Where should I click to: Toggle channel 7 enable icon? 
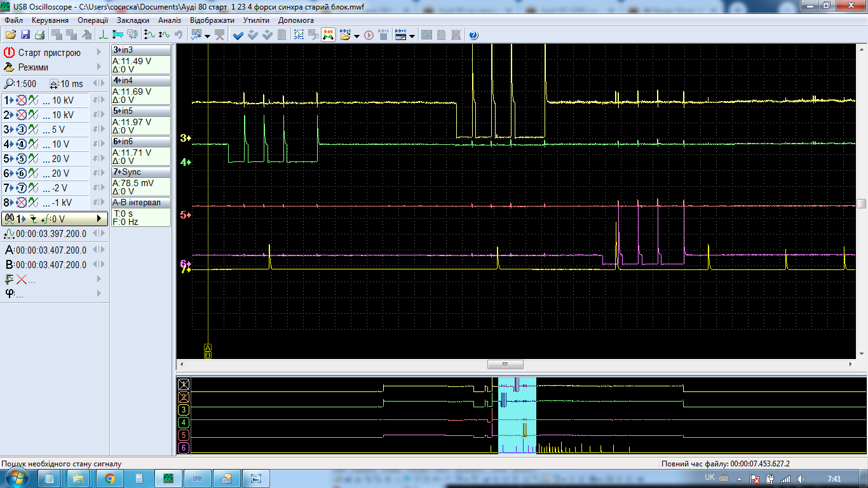[21, 188]
